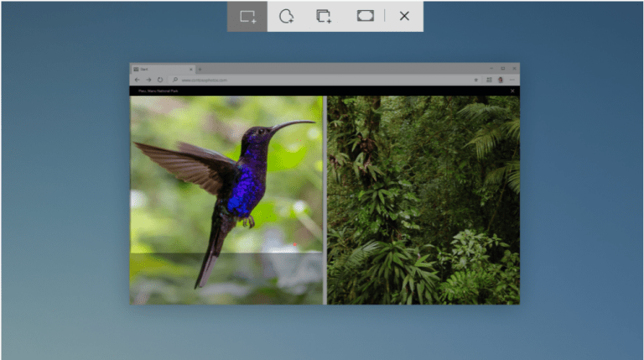Open the browser profile avatar
The image size is (644, 360).
(x=501, y=80)
